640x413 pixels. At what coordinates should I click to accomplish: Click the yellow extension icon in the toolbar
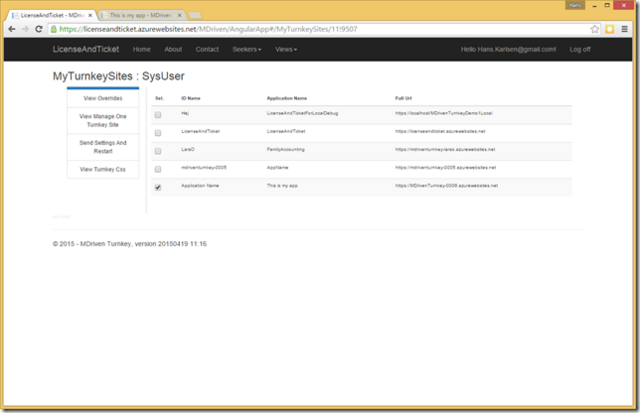(610, 29)
